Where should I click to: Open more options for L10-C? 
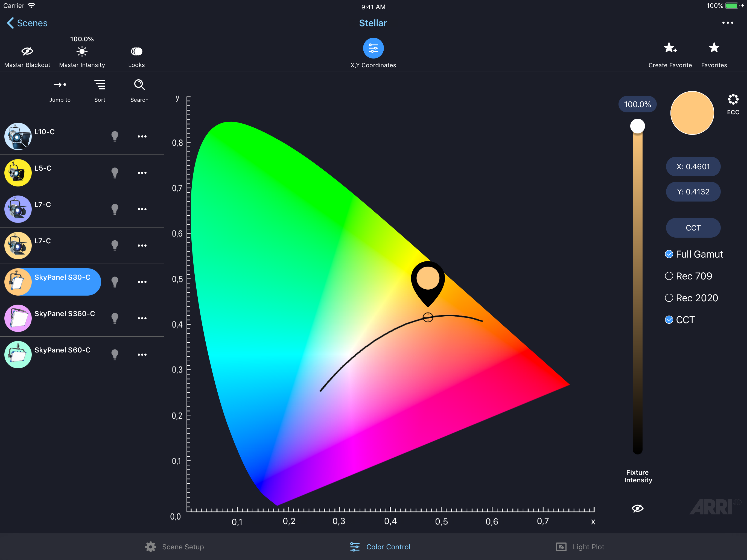tap(142, 136)
